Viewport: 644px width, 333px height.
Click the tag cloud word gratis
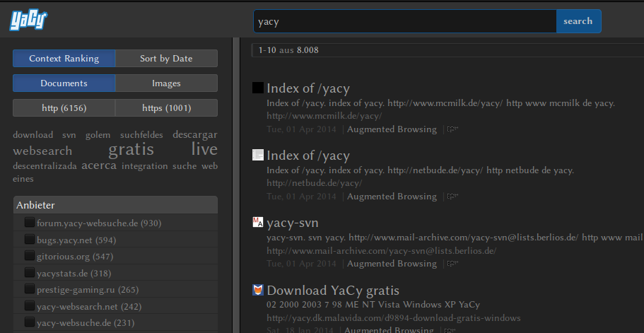[131, 149]
